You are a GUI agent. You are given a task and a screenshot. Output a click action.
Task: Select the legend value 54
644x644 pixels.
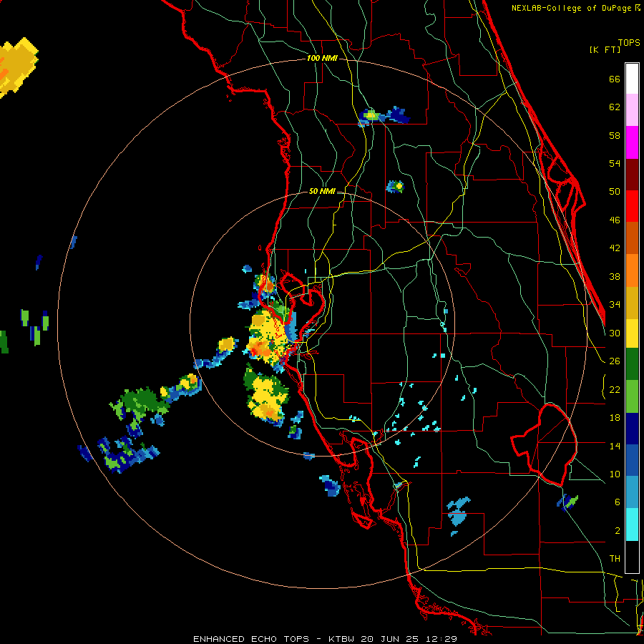click(x=615, y=163)
